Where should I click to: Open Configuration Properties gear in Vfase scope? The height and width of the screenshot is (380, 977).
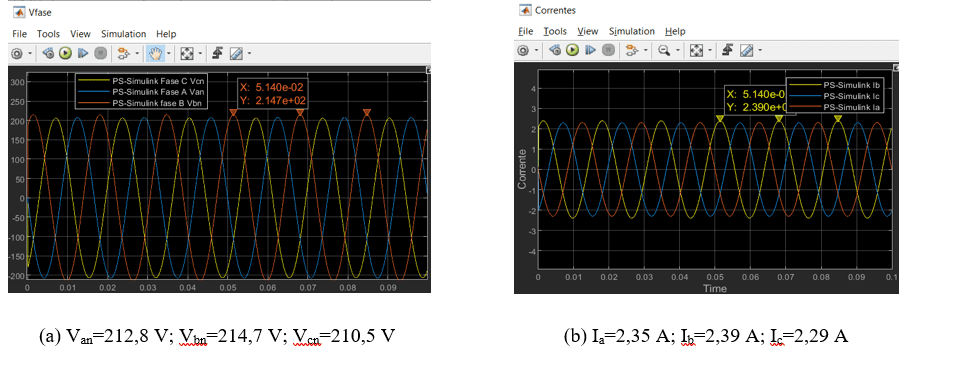pos(16,54)
